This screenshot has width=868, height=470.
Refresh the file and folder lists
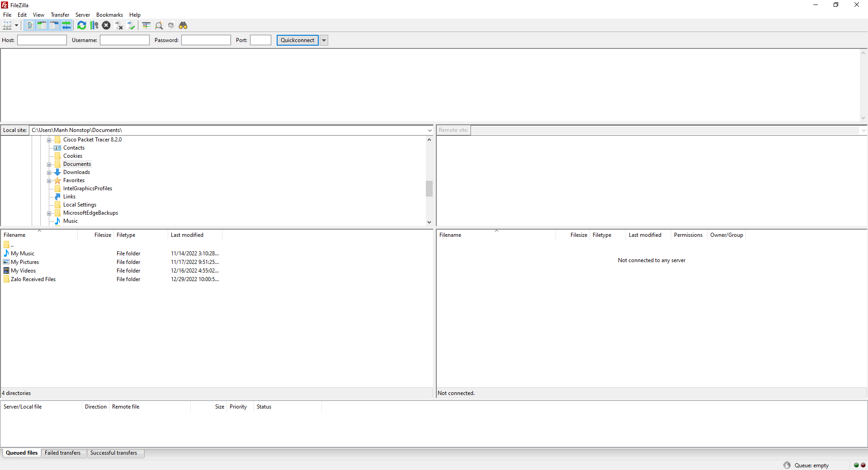pos(81,25)
